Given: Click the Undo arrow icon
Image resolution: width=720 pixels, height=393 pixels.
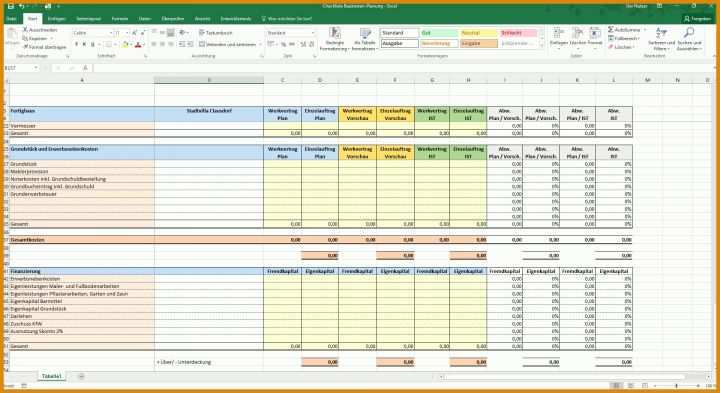Looking at the screenshot, I should pyautogui.click(x=21, y=6).
